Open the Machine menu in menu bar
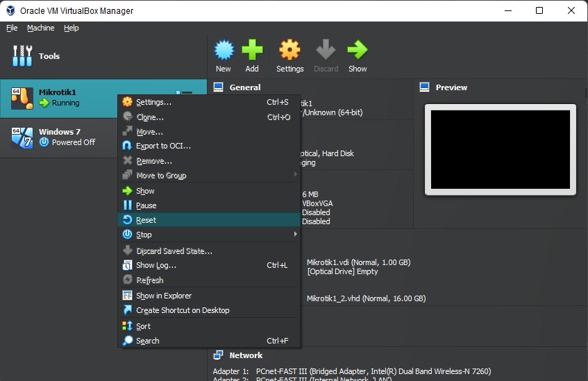 [x=40, y=28]
